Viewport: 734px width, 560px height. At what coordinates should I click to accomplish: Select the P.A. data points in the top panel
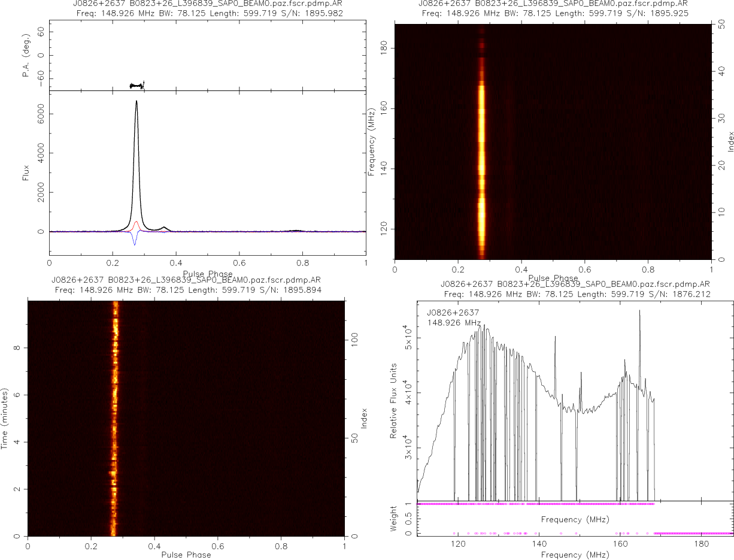click(137, 86)
